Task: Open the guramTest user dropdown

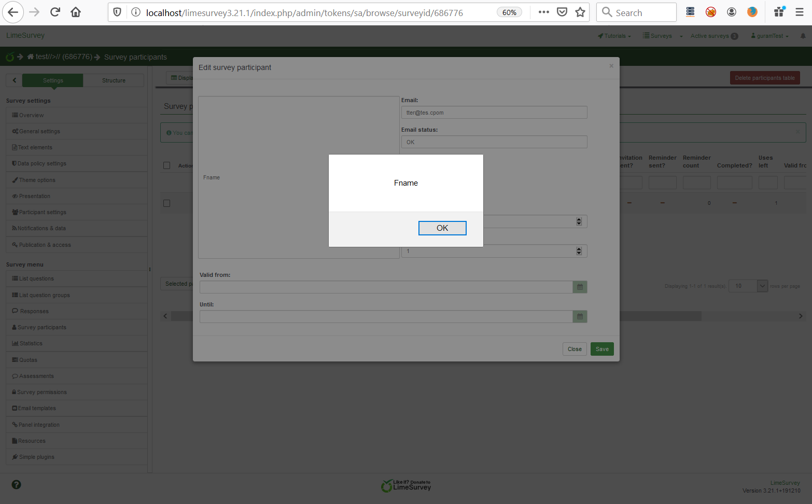Action: click(770, 36)
